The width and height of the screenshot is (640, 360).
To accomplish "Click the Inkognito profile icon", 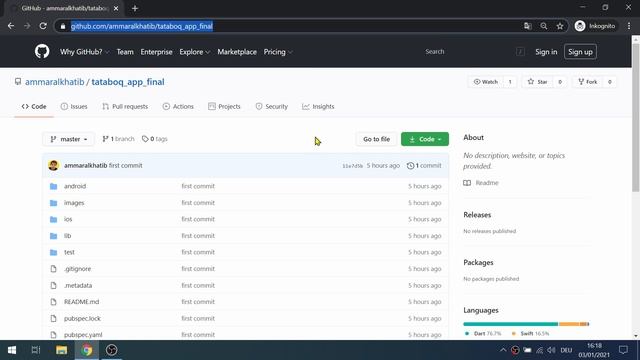I will click(x=580, y=26).
